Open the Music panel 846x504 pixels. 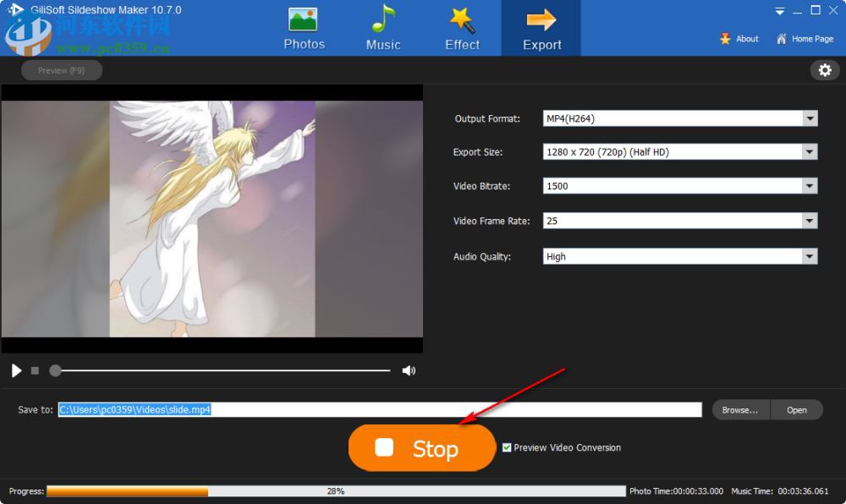point(382,28)
